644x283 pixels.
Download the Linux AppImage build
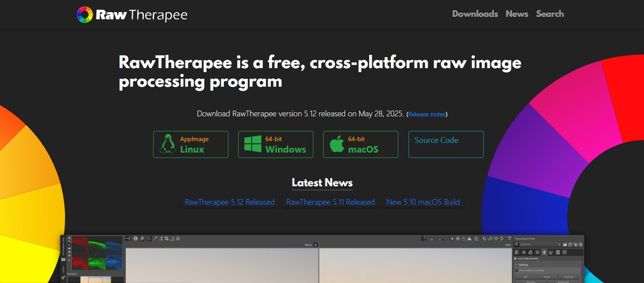tap(191, 144)
